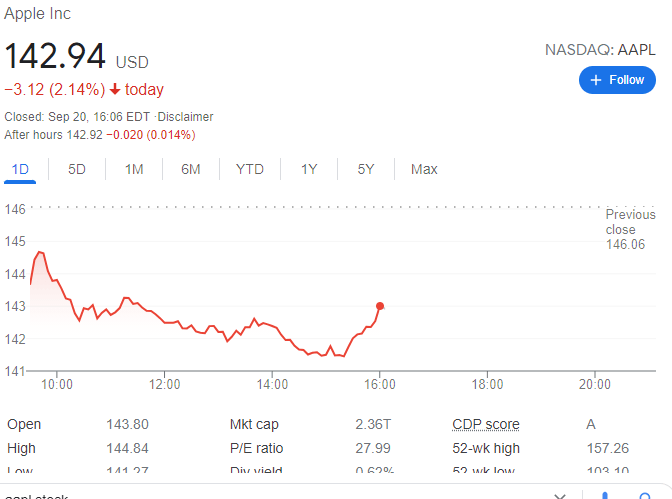View the 5Y price history tab

(x=366, y=169)
